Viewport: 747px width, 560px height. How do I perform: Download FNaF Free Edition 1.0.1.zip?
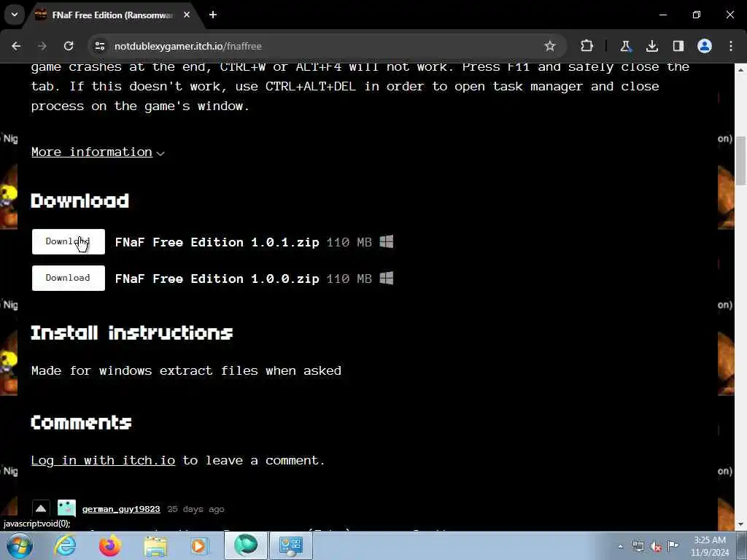(68, 241)
